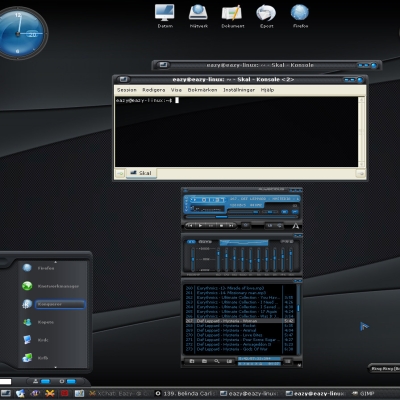400x400 pixels.
Task: Launch Knetworkmanager from the application menu
Action: pos(53,286)
